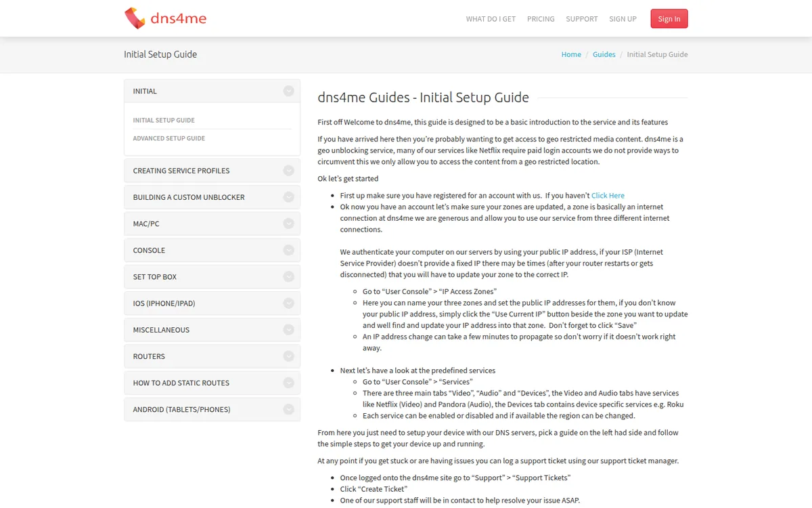
Task: Select the MISCELLANEOUS section title
Action: 161,330
